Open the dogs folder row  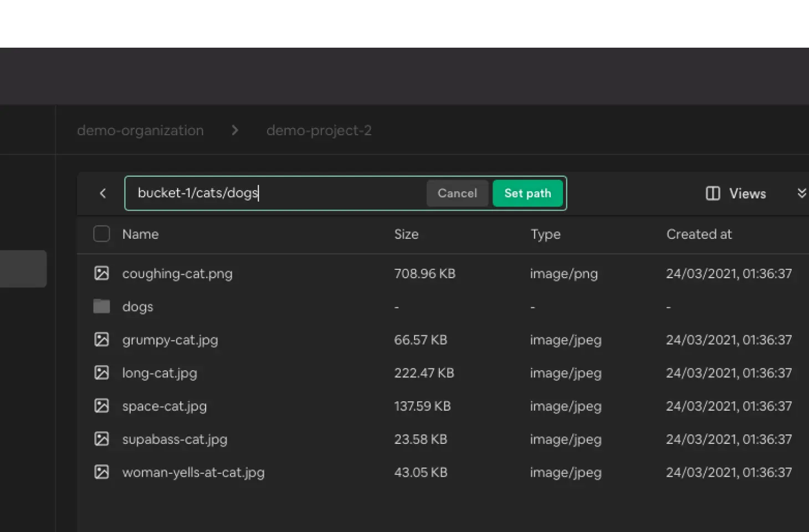(x=137, y=306)
